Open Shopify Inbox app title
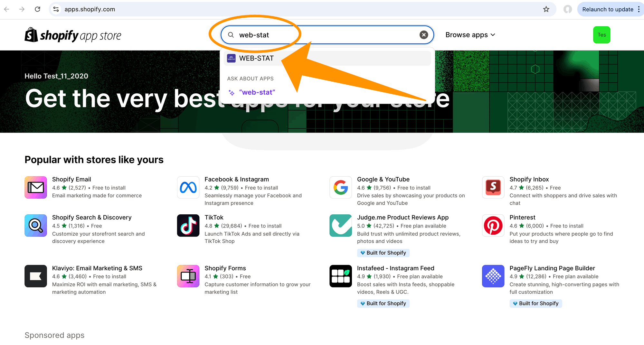 pyautogui.click(x=529, y=179)
